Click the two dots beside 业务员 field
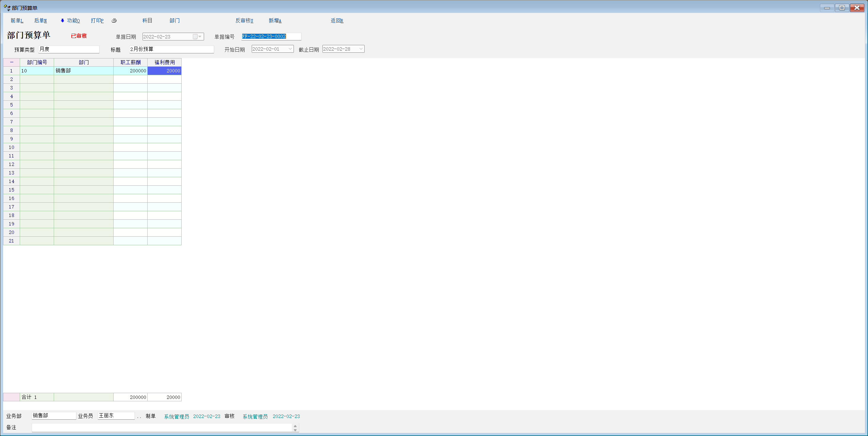Screen dimensions: 868x436 click(139, 417)
